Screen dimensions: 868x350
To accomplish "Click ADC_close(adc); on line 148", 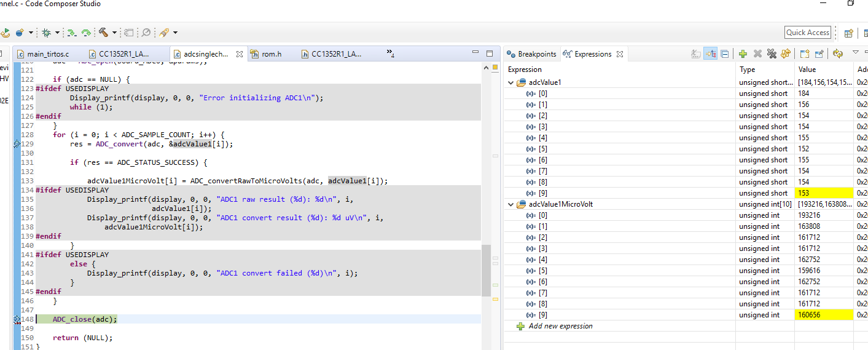I will [84, 319].
